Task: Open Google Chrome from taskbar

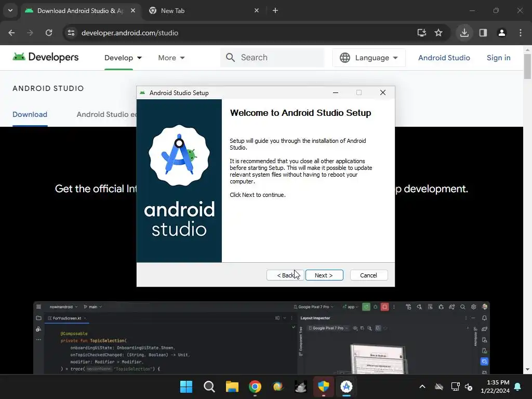Action: pos(255,387)
